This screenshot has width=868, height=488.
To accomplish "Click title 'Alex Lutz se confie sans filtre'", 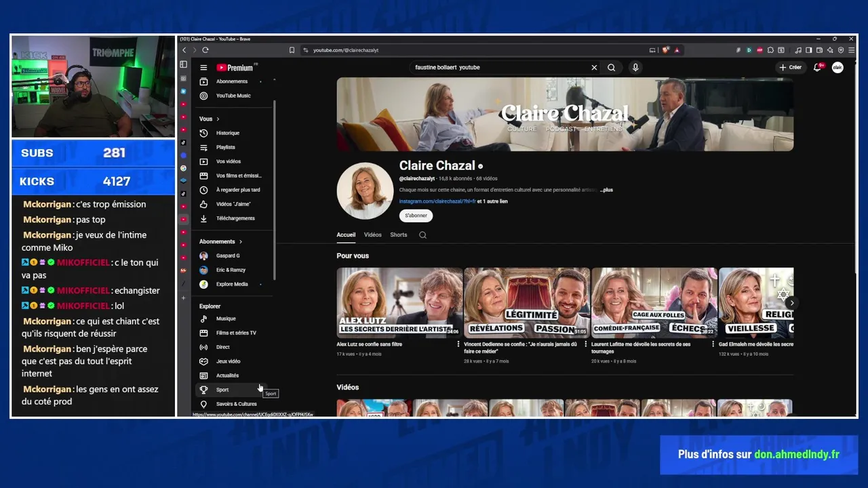I will click(369, 344).
